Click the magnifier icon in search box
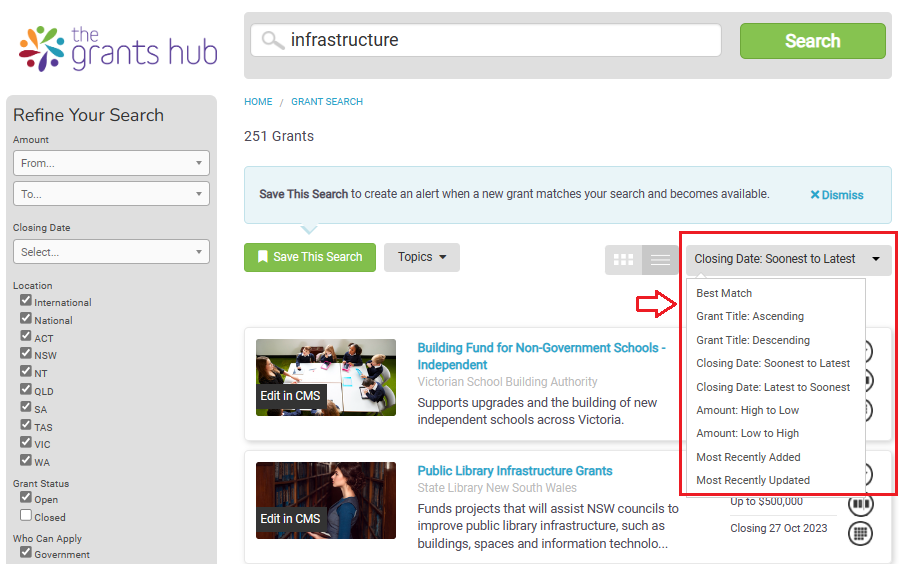The width and height of the screenshot is (899, 564). point(272,41)
